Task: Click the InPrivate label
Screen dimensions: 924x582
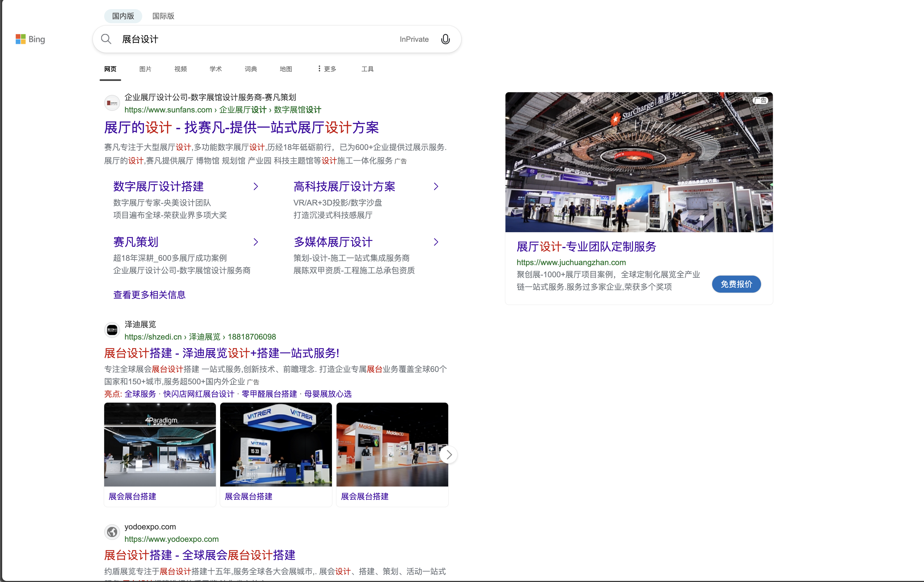Action: click(414, 39)
